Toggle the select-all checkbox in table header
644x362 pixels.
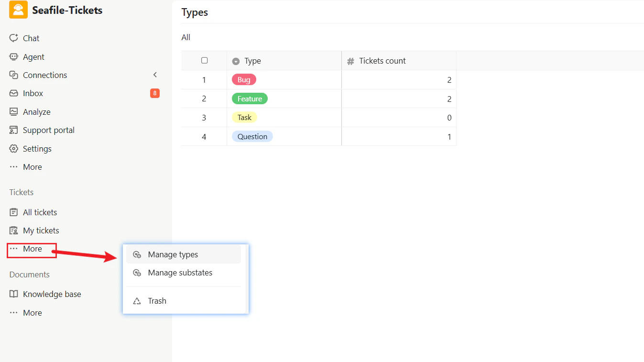point(204,61)
